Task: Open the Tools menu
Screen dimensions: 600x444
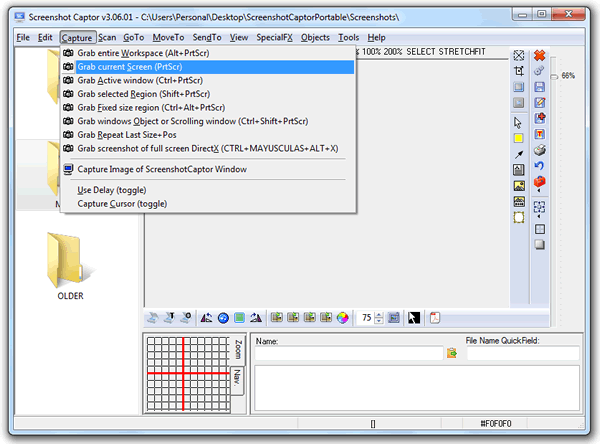Action: tap(348, 38)
